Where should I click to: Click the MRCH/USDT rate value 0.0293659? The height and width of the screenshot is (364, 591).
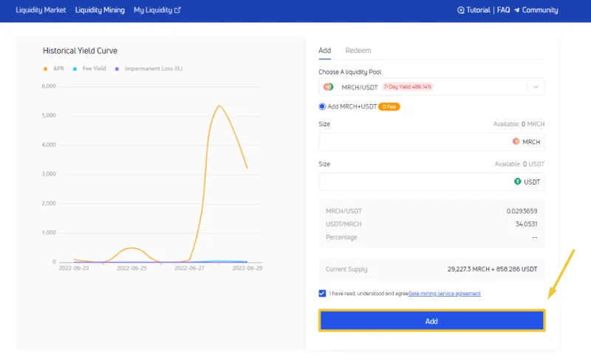pos(522,211)
